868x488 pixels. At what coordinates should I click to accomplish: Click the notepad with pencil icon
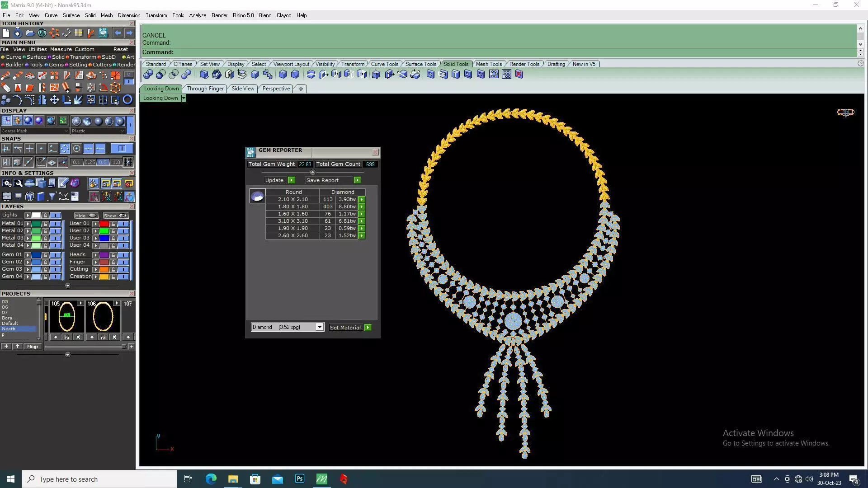(63, 183)
